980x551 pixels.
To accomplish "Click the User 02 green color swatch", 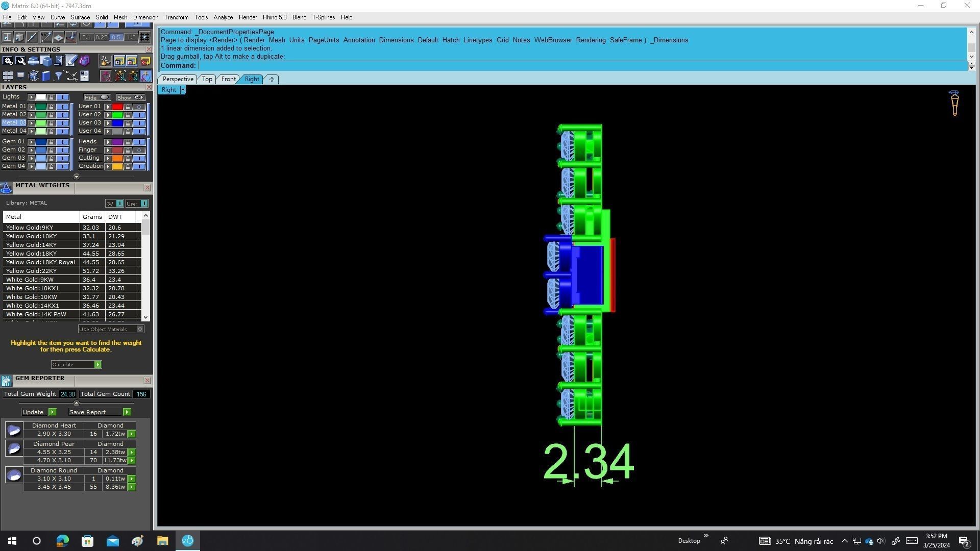I will point(117,115).
